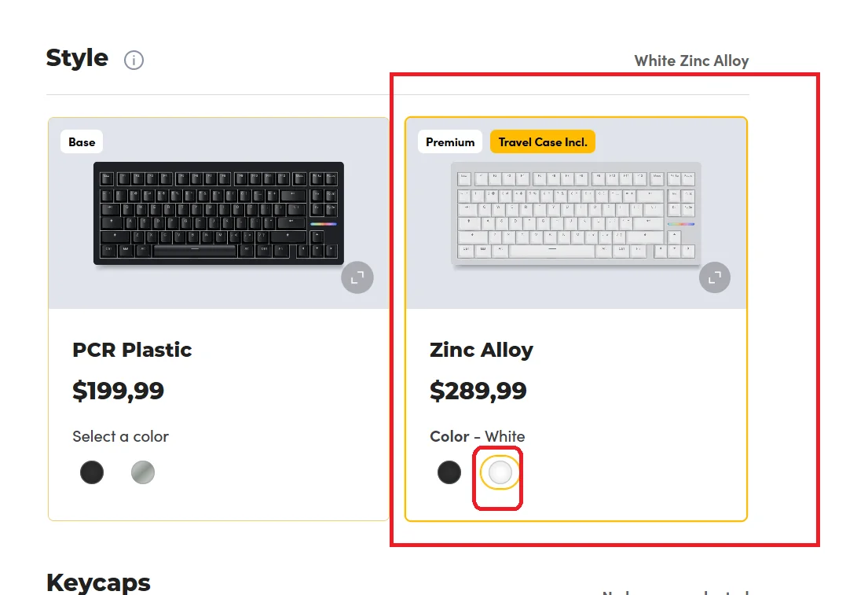Image resolution: width=868 pixels, height=595 pixels.
Task: Select the Zinc Alloy style title
Action: pyautogui.click(x=482, y=350)
